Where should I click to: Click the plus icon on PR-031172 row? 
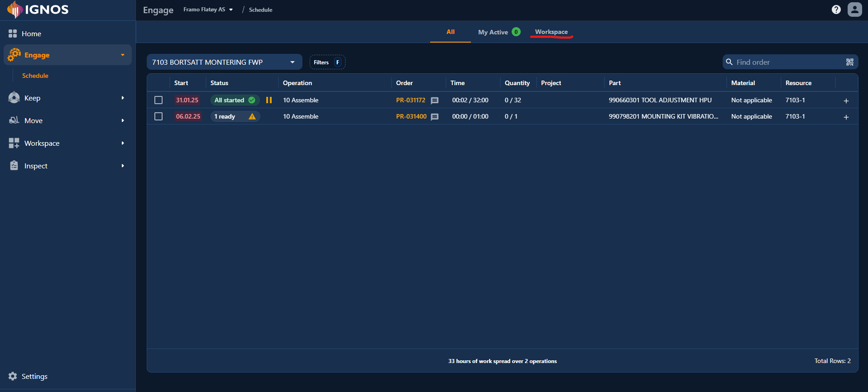point(846,100)
